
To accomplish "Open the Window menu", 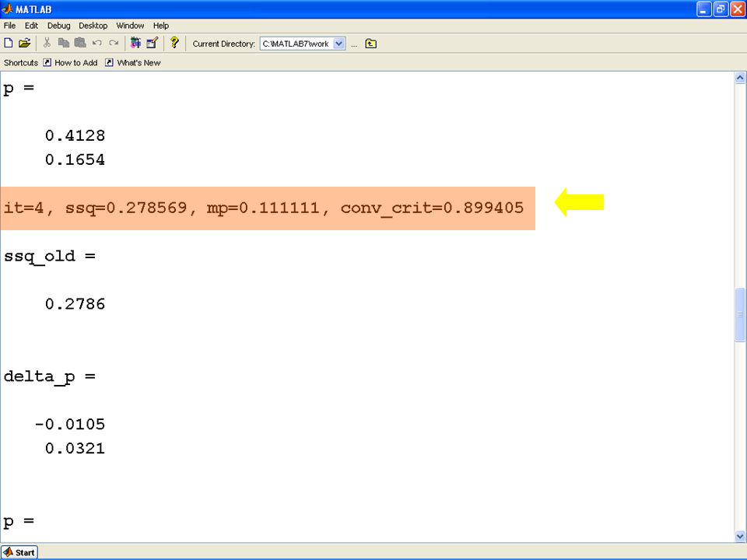I will 130,26.
